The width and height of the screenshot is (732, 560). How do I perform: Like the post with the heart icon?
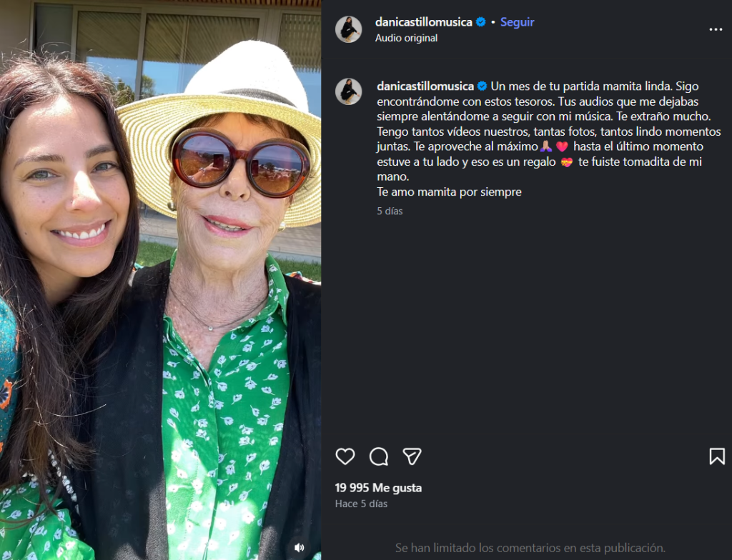[345, 456]
